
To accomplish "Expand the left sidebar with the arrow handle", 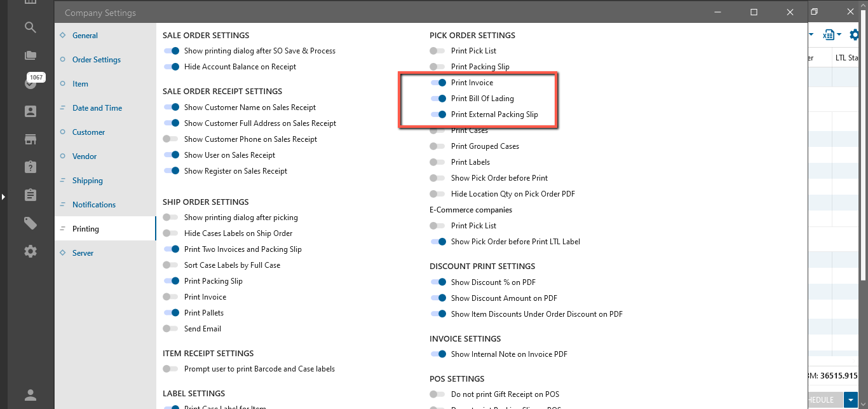I will coord(3,197).
